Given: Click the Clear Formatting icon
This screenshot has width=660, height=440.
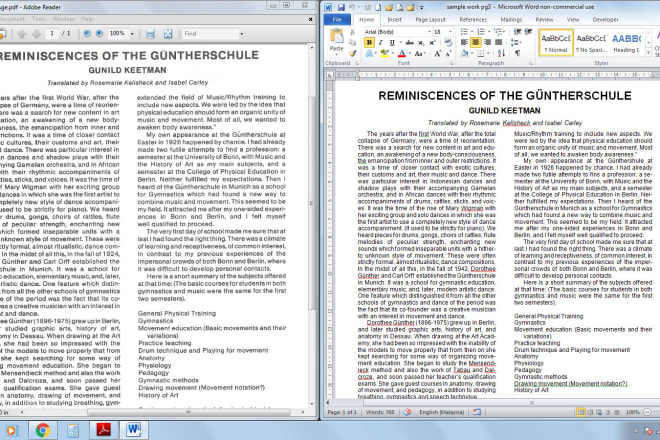Looking at the screenshot, I should [448, 43].
